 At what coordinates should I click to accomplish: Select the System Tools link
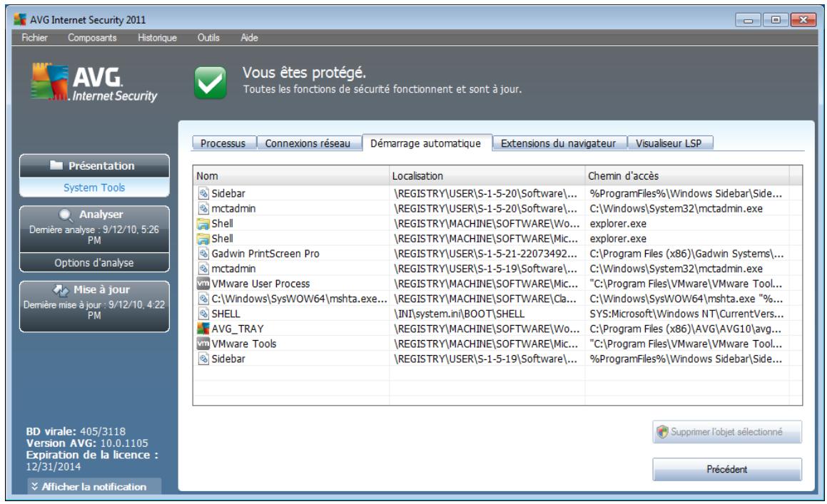94,187
